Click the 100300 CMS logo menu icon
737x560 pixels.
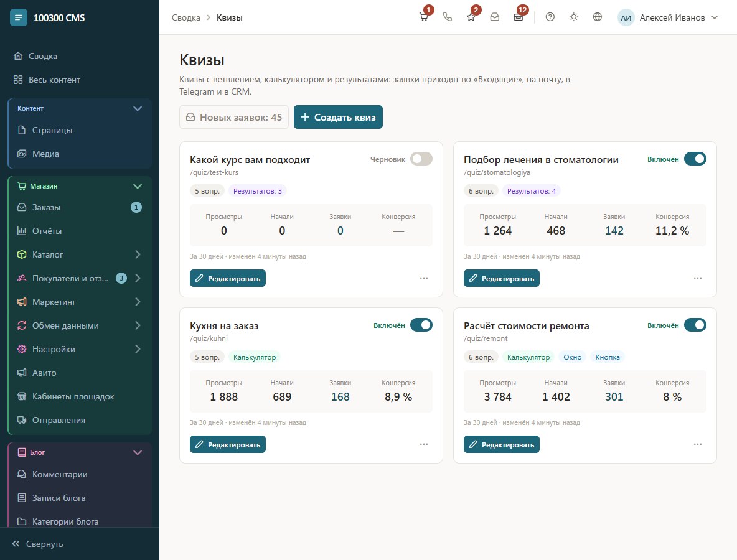(x=18, y=17)
